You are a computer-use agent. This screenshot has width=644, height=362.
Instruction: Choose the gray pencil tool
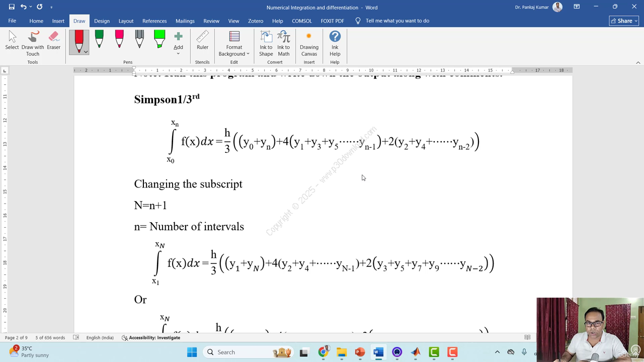pos(139,39)
